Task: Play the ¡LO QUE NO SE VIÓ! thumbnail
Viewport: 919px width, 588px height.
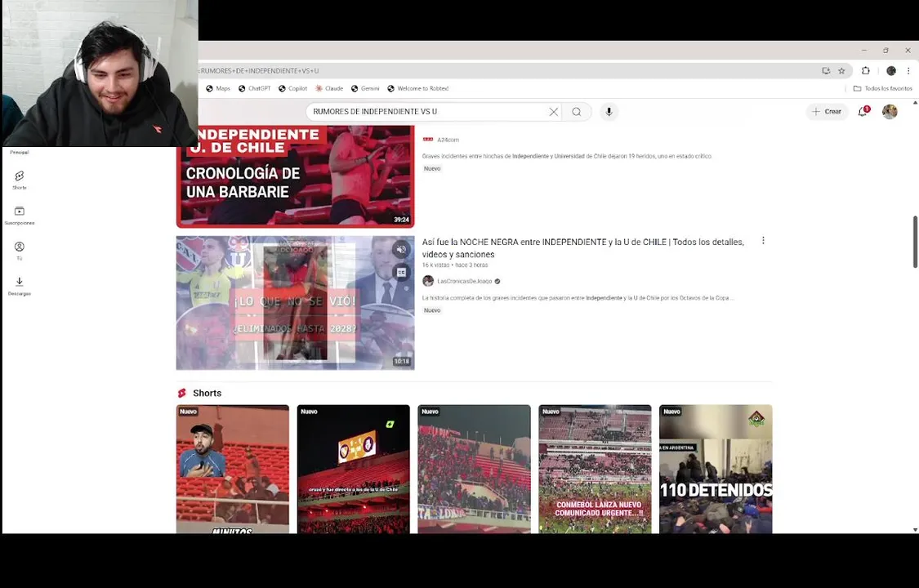Action: (x=296, y=303)
